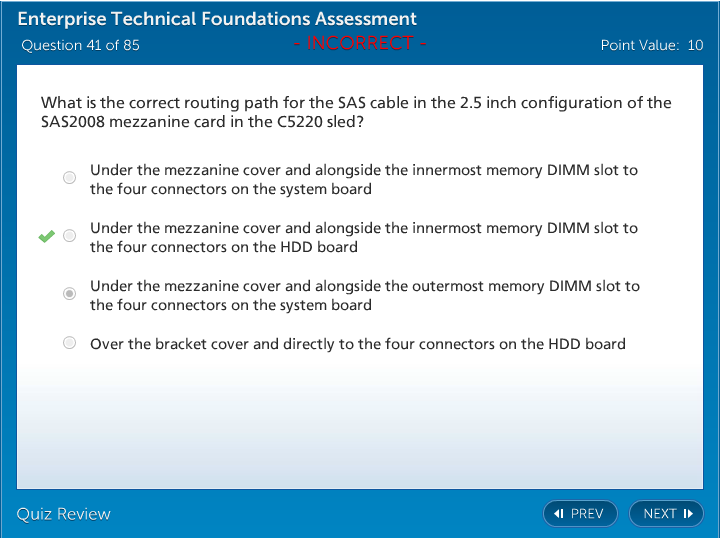Viewport: 721px width, 538px height.
Task: Click the 'Question 41 of 85' counter
Action: [x=80, y=45]
